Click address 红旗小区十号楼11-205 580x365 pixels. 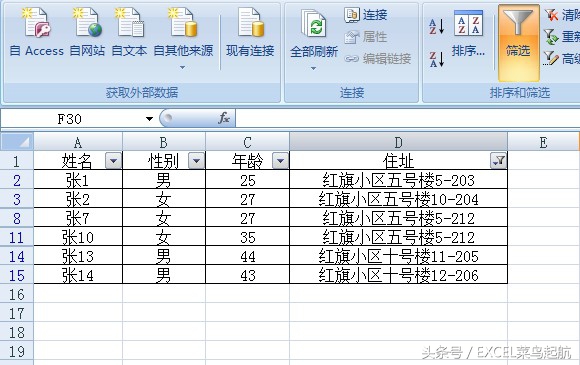[x=398, y=256]
